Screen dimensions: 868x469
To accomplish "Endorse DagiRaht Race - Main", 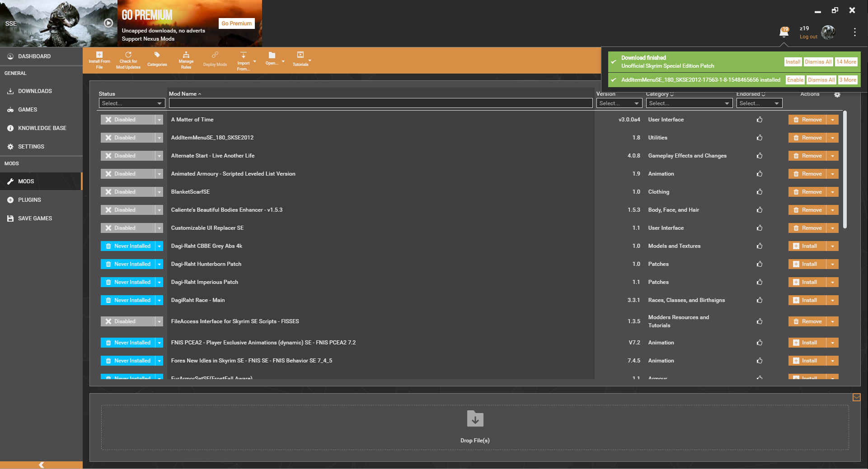I will pos(760,300).
